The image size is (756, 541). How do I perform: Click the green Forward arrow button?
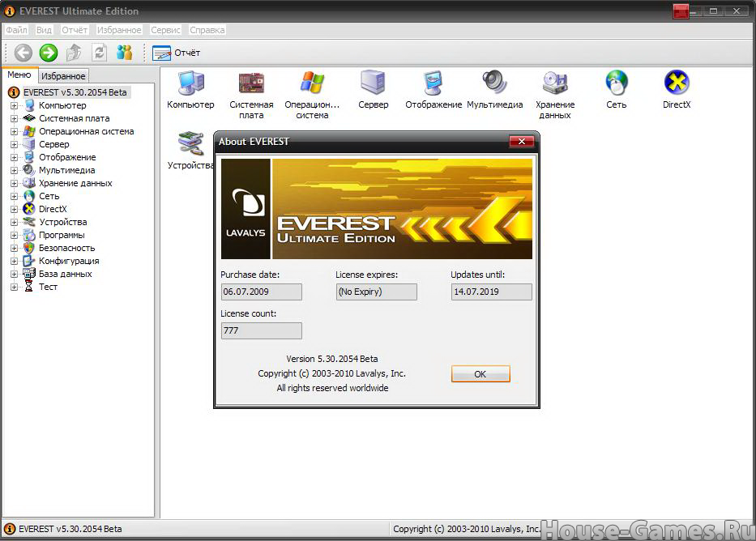(x=49, y=53)
